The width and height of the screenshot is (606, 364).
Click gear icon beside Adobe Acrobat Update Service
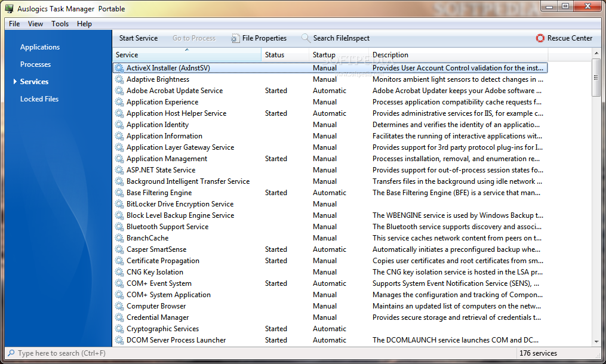(x=119, y=91)
